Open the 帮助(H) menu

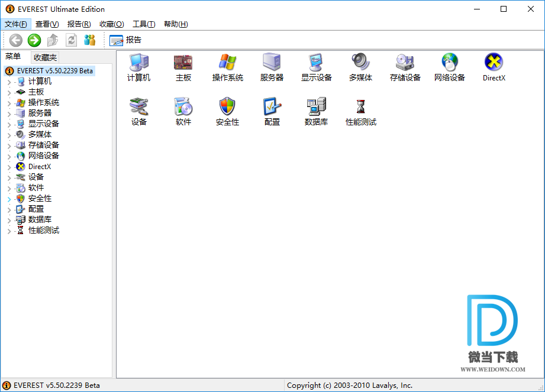click(x=176, y=24)
